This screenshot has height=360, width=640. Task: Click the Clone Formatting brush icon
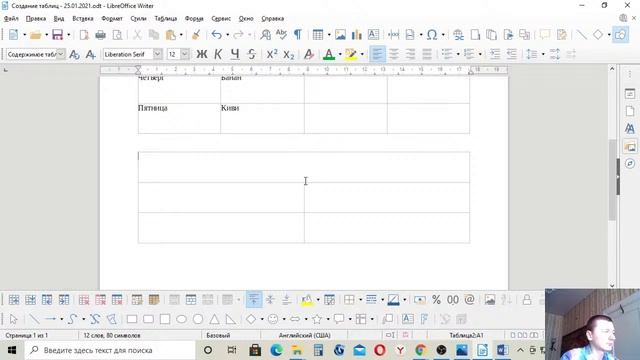click(196, 35)
